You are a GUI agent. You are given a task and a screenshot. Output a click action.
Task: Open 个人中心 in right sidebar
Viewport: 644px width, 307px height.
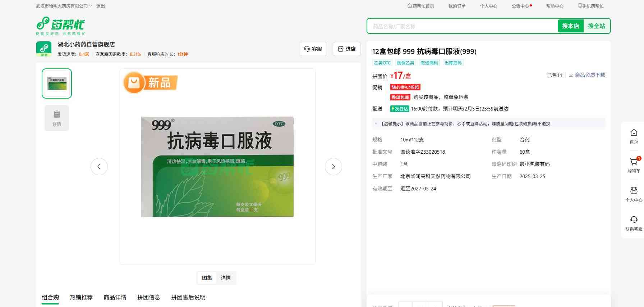click(x=634, y=194)
